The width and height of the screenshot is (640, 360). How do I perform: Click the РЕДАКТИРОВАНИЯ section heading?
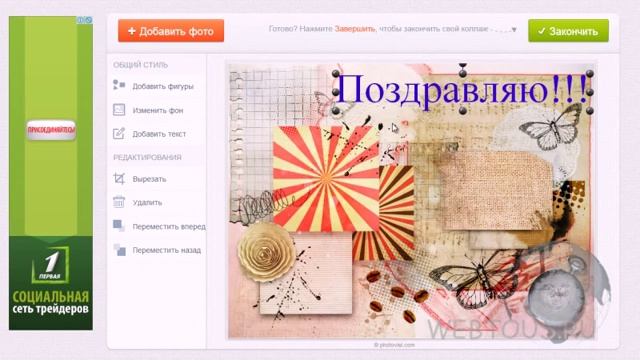coord(147,157)
